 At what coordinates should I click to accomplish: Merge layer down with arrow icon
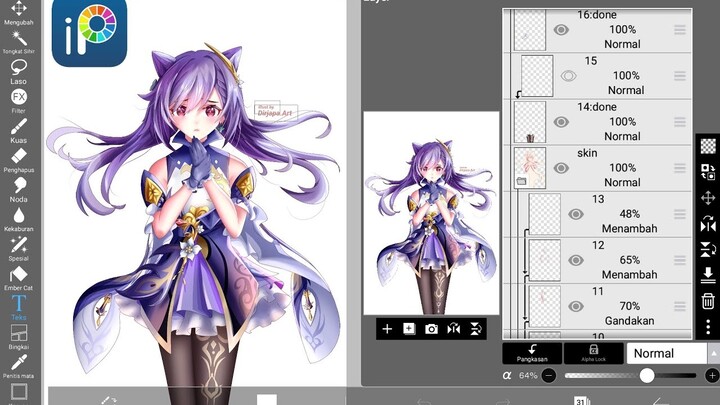point(708,276)
